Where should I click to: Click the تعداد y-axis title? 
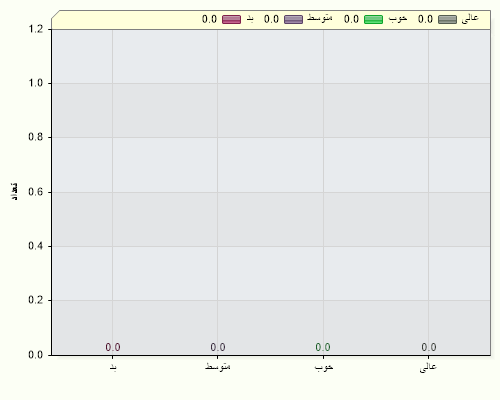[x=14, y=192]
